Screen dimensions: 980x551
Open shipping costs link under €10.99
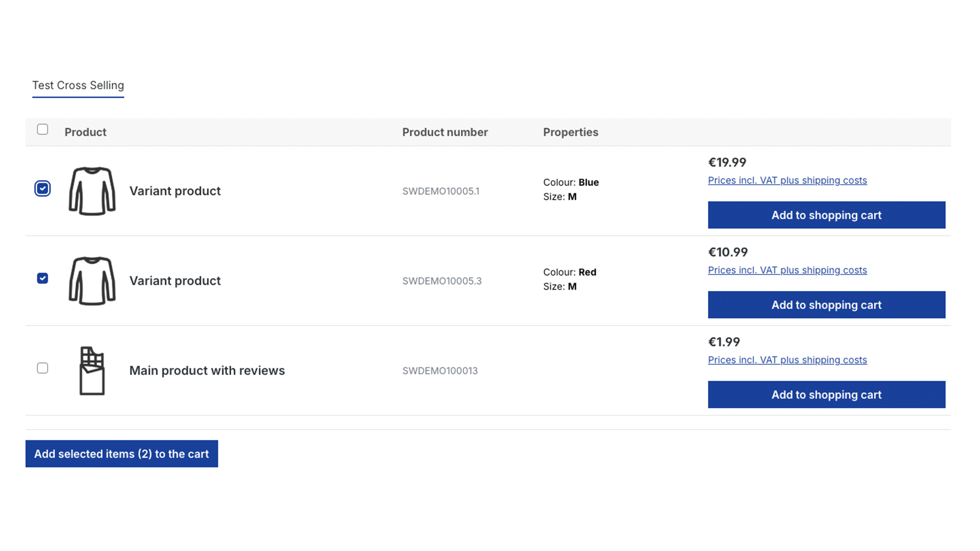pyautogui.click(x=787, y=270)
